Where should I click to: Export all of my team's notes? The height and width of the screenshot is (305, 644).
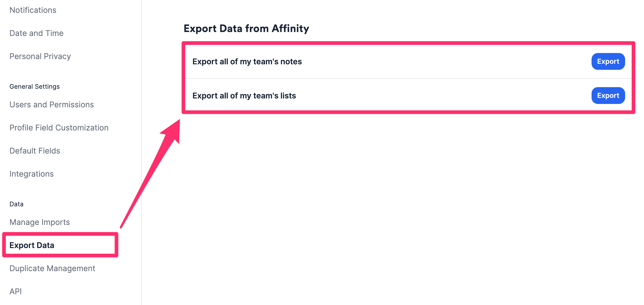coord(608,61)
